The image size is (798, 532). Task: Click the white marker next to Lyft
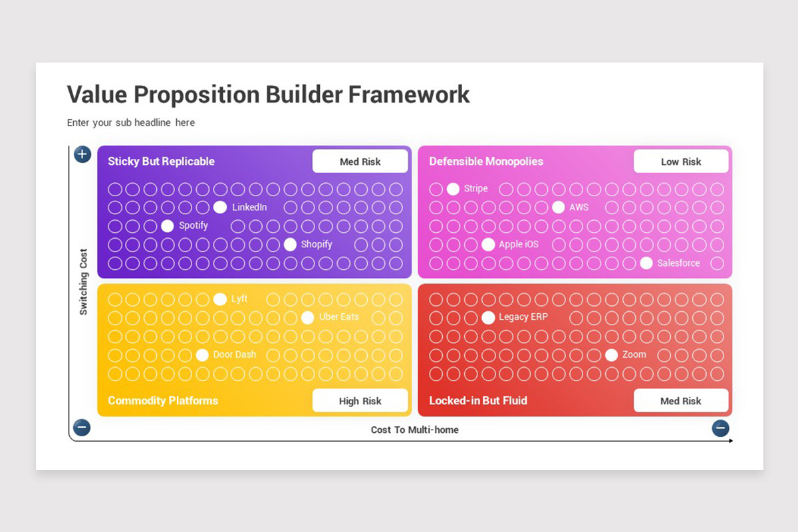click(x=220, y=299)
